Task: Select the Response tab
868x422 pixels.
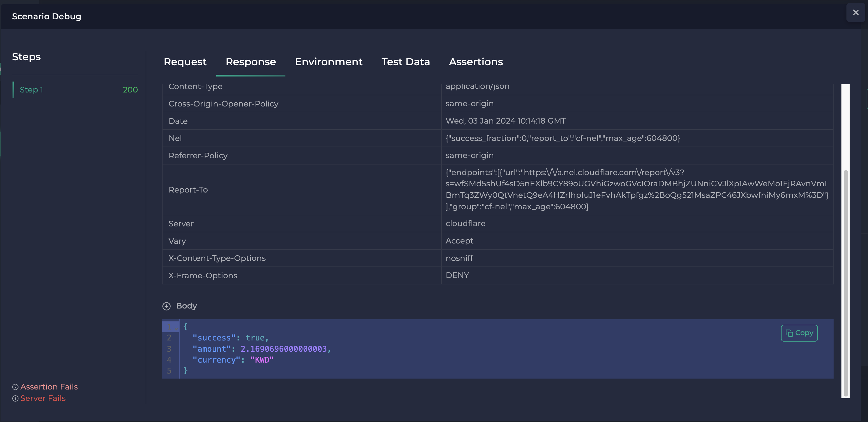Action: point(251,62)
